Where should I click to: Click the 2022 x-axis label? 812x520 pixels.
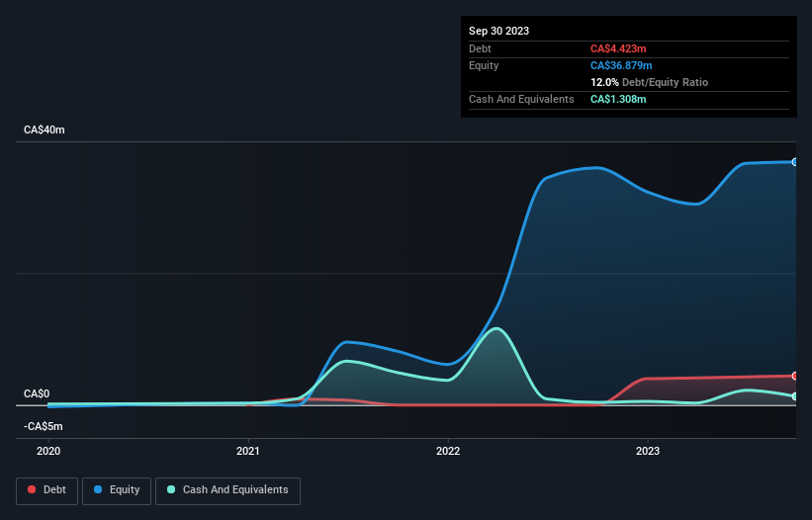tap(448, 451)
